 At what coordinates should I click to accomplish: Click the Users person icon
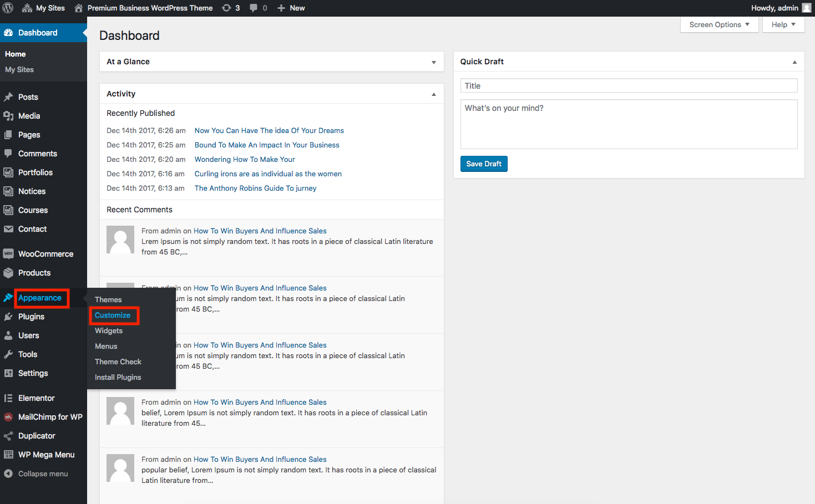point(8,335)
